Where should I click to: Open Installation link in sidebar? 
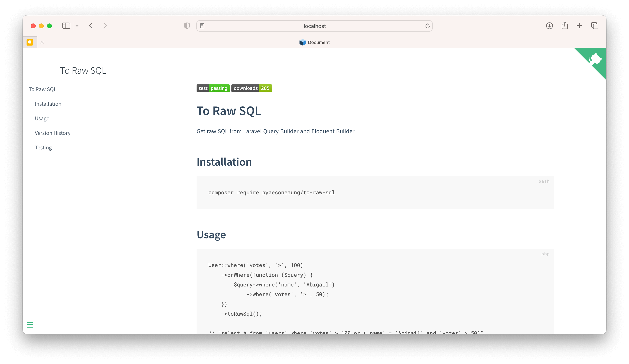[48, 104]
